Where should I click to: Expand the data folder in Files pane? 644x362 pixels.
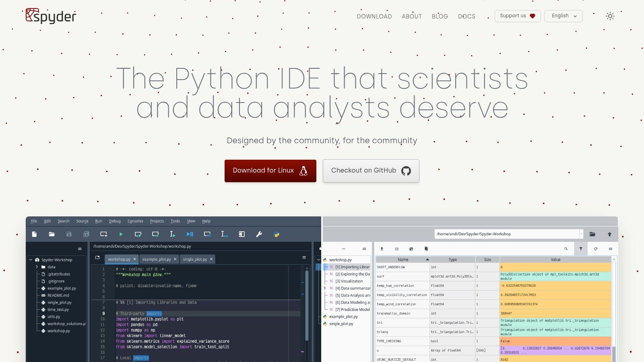point(37,267)
